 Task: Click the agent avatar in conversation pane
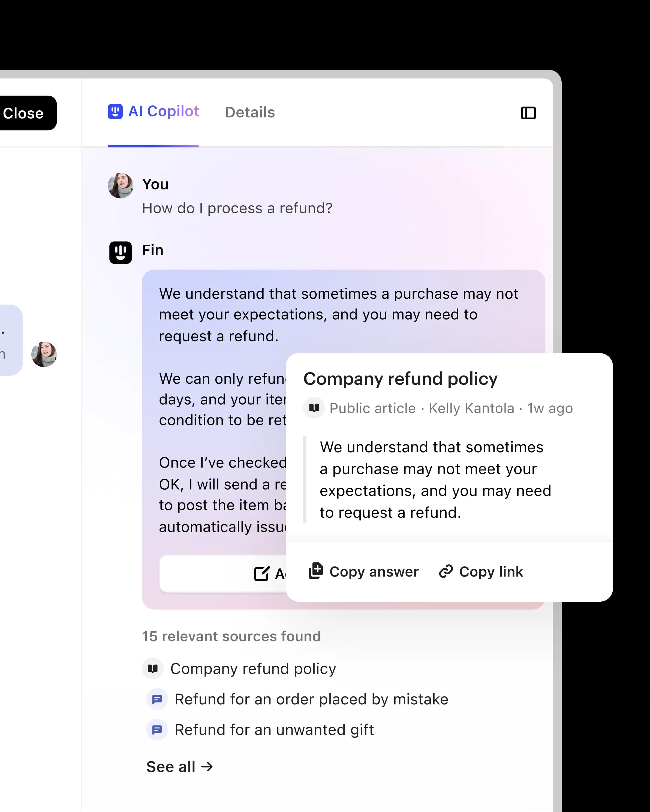tap(44, 355)
